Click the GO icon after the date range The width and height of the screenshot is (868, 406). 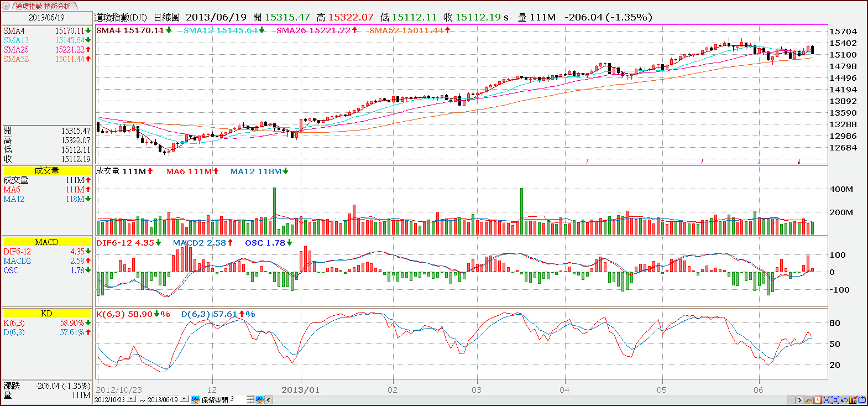(195, 399)
